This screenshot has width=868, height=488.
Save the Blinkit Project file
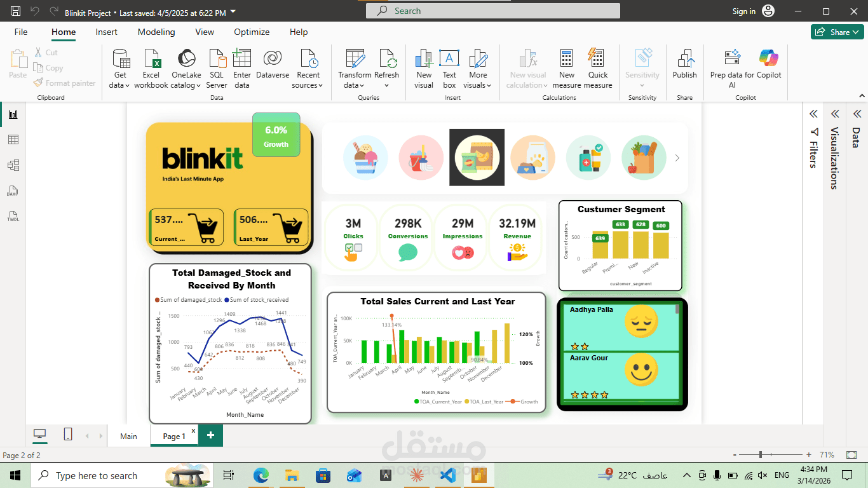(16, 11)
